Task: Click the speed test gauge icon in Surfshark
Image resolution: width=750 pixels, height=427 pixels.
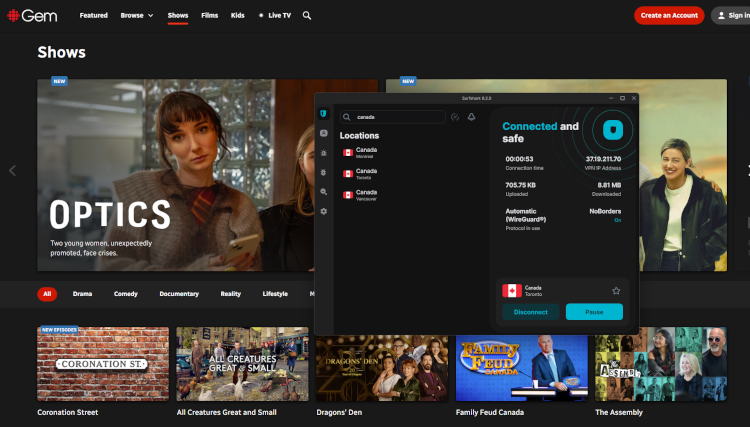Action: click(x=455, y=117)
